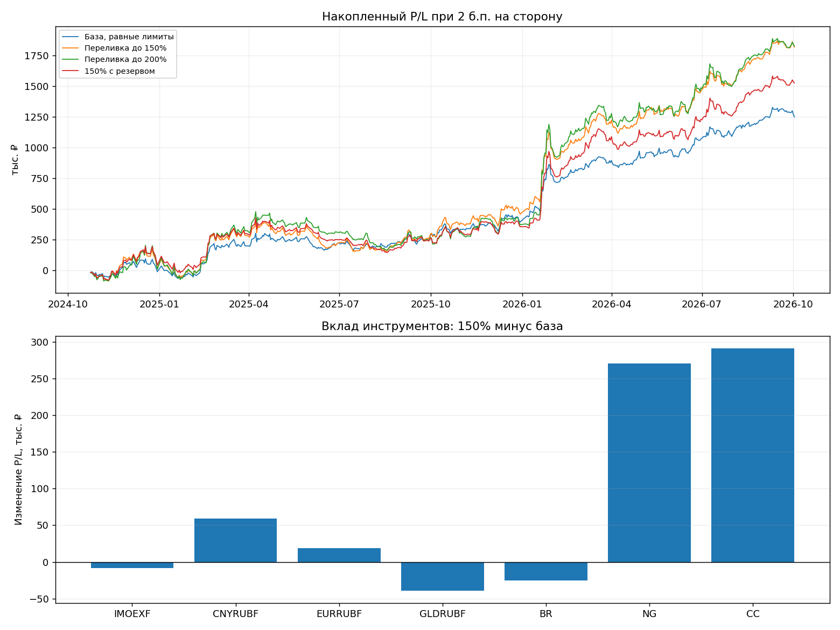The image size is (840, 630).
Task: Click the "2026-10" date tick label
Action: tap(793, 304)
